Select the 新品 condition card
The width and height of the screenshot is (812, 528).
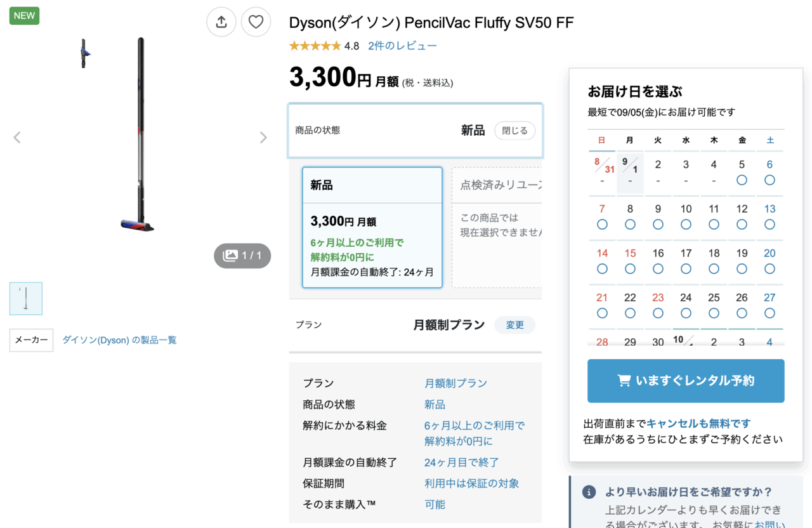point(372,227)
